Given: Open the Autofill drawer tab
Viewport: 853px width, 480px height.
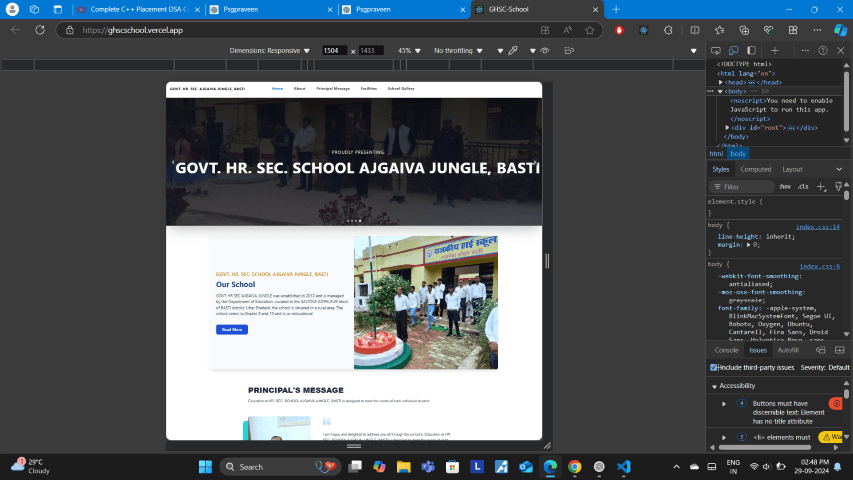Looking at the screenshot, I should click(x=788, y=350).
